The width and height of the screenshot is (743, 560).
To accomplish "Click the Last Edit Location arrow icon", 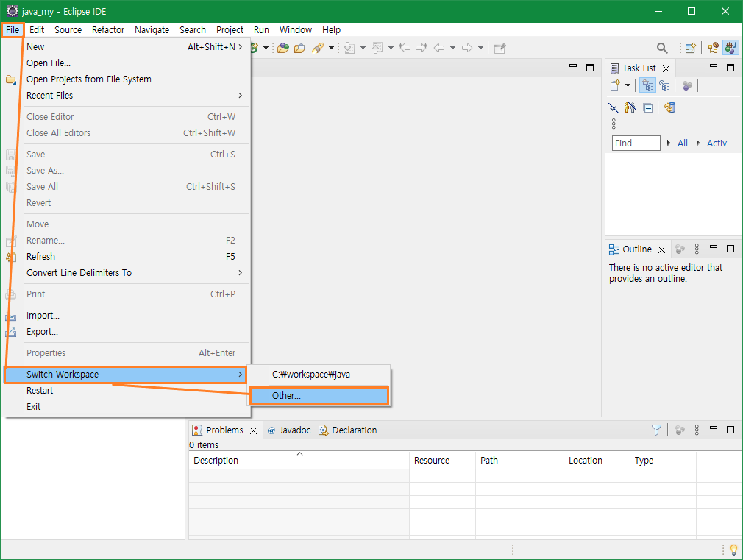I will [x=404, y=48].
